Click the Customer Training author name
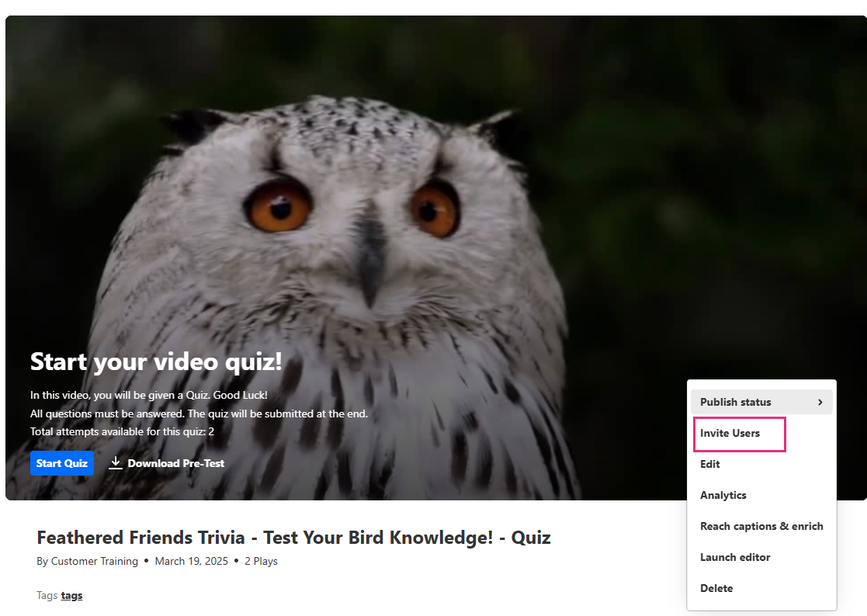The width and height of the screenshot is (867, 616). 95,562
